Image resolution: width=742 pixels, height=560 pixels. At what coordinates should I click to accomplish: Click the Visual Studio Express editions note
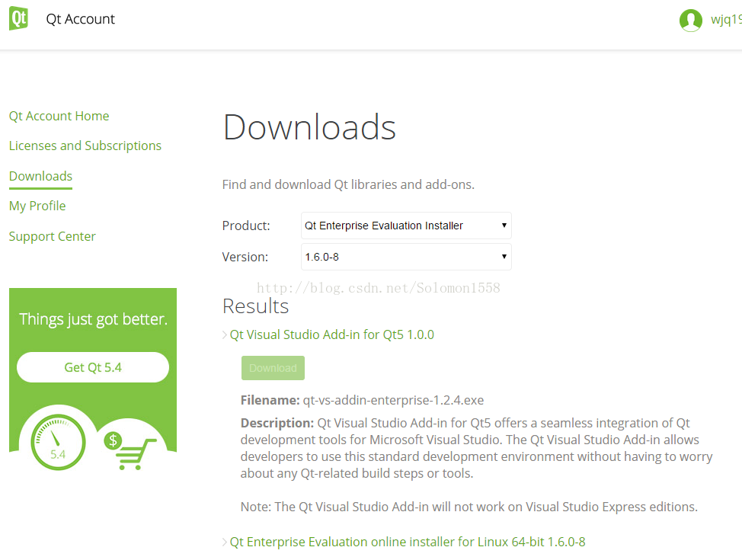coord(469,507)
